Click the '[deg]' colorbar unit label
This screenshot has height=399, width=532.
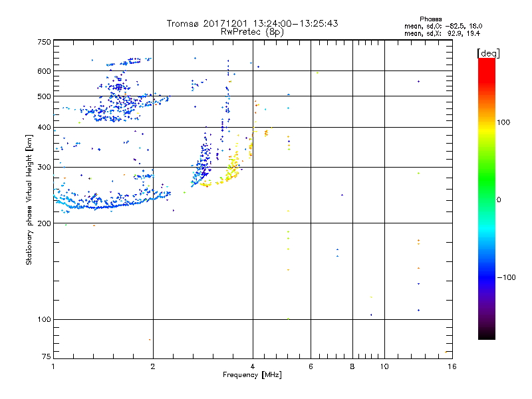(x=488, y=53)
